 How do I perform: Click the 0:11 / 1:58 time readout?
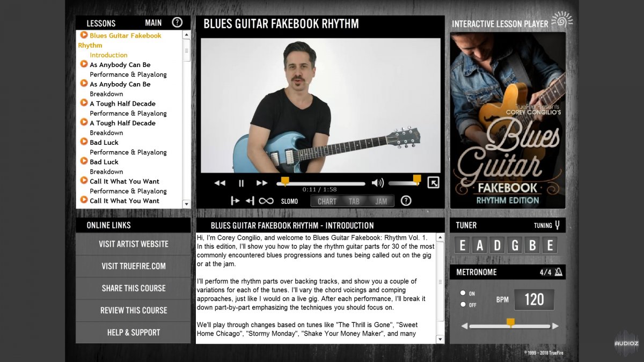pyautogui.click(x=319, y=190)
